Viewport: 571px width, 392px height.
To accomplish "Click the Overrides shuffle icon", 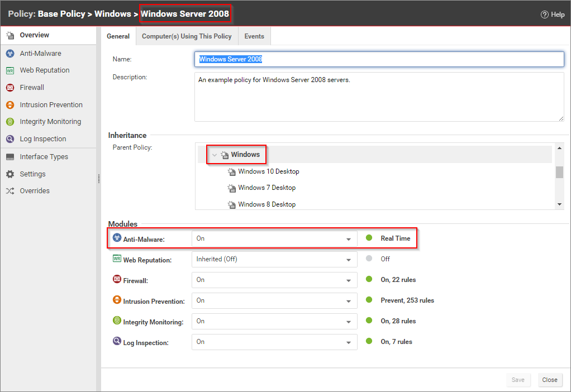I will coord(9,191).
